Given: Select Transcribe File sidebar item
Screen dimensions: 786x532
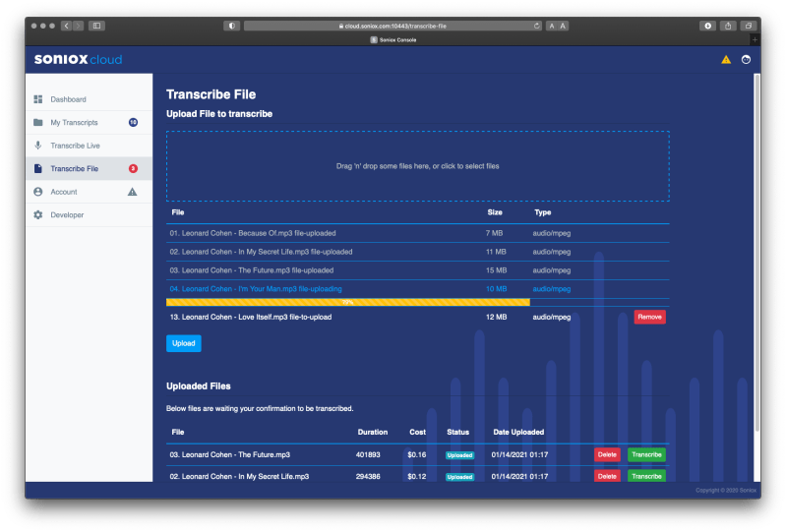Looking at the screenshot, I should 90,168.
